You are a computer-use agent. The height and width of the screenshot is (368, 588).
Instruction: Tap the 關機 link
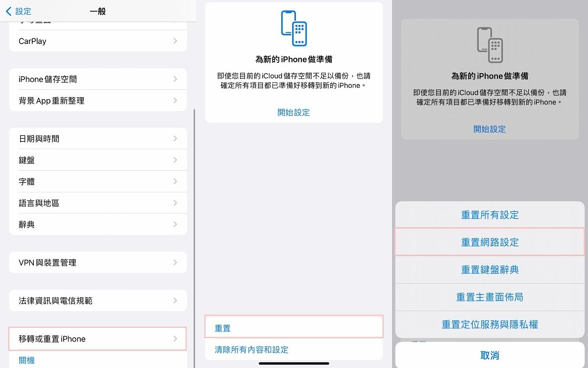[27, 360]
